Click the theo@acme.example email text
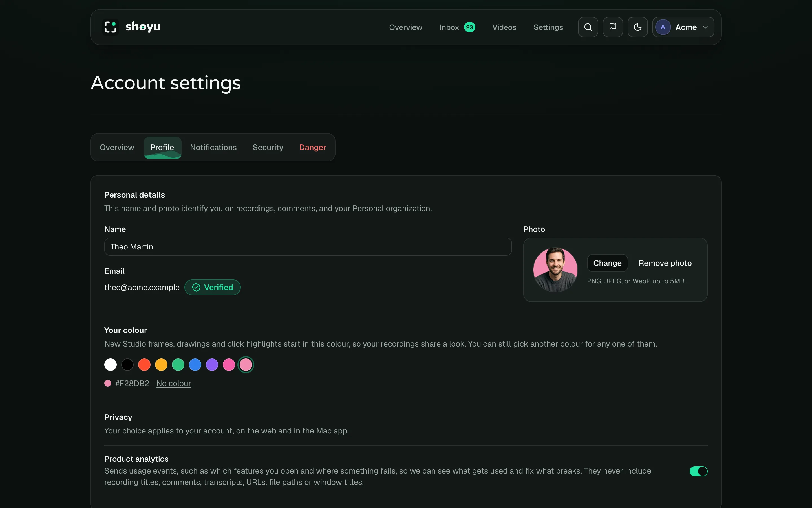The width and height of the screenshot is (812, 508). [142, 287]
